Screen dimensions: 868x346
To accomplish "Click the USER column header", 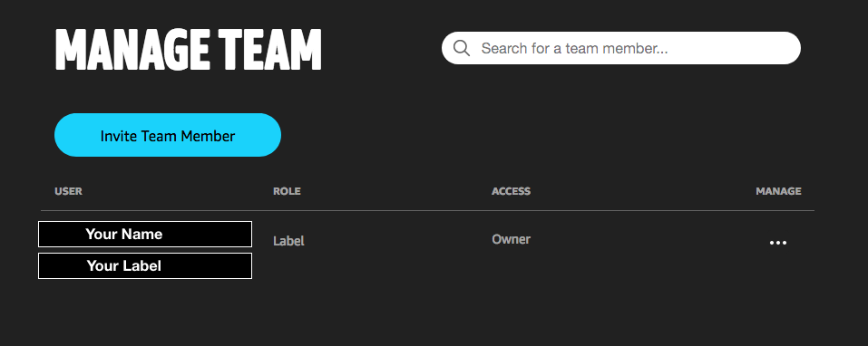I will click(x=68, y=191).
